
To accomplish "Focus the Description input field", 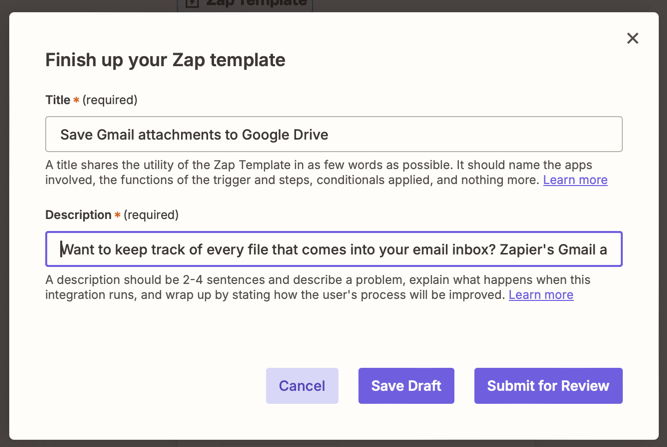I will (x=334, y=249).
